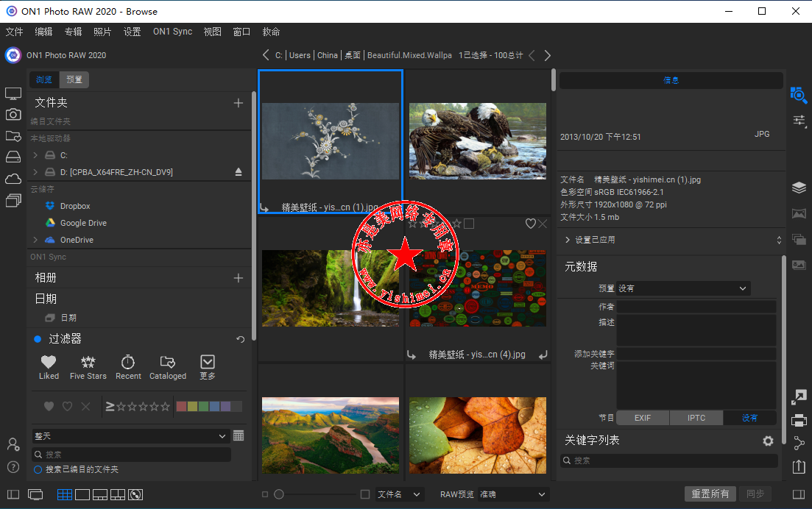Go to next photo arrow
The height and width of the screenshot is (509, 812).
pyautogui.click(x=548, y=55)
